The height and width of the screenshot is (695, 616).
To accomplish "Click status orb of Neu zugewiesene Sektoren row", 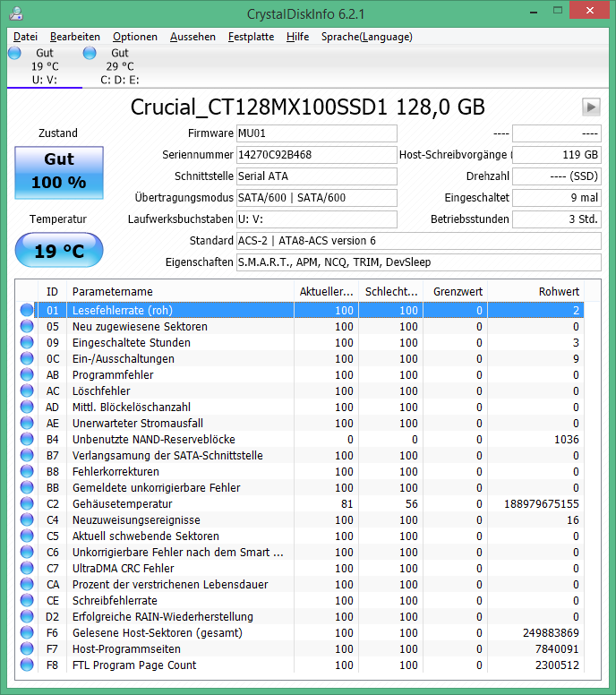I will (x=27, y=326).
